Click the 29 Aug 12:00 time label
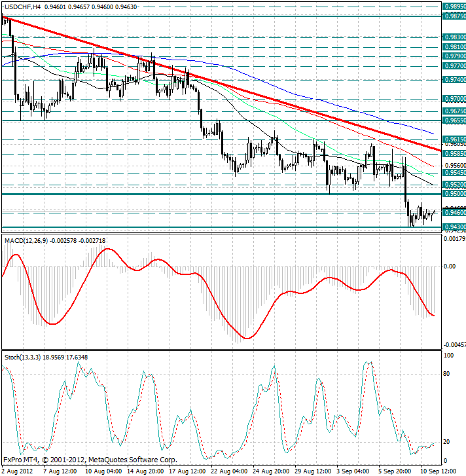This screenshot has height=476, width=466. pos(313,471)
